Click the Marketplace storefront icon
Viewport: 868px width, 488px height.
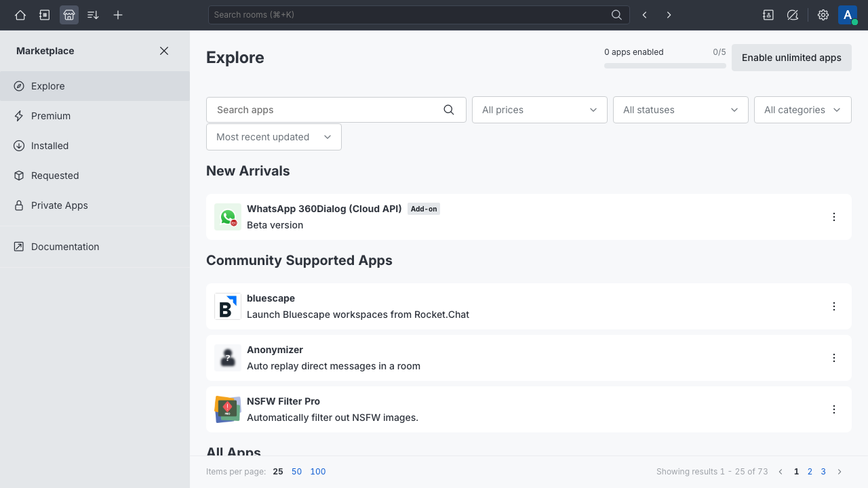click(69, 15)
